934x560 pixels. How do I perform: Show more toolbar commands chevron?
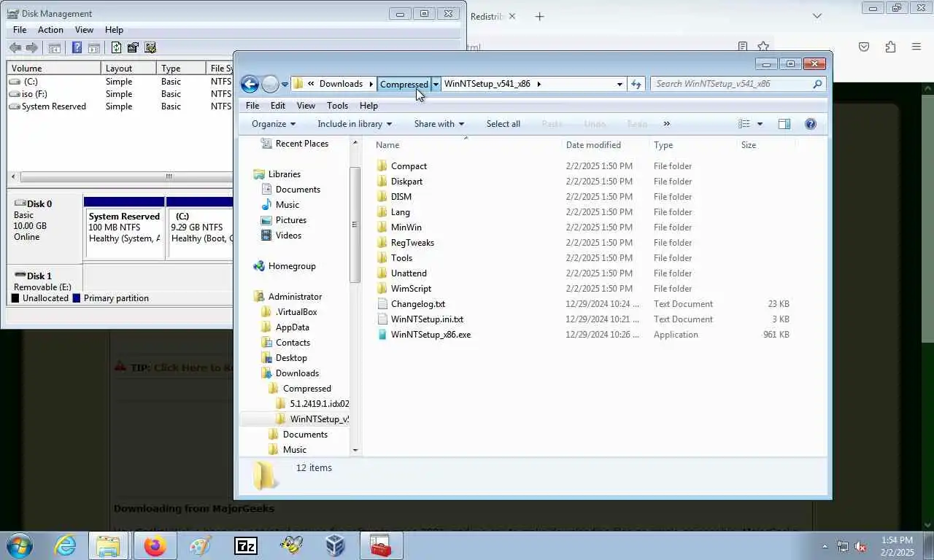[x=666, y=124]
